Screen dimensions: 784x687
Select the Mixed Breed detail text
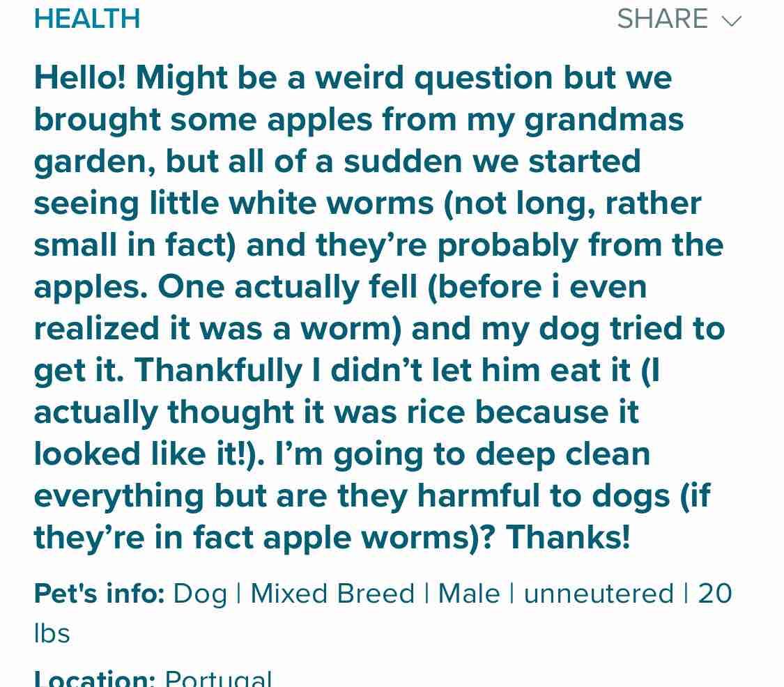(x=330, y=593)
